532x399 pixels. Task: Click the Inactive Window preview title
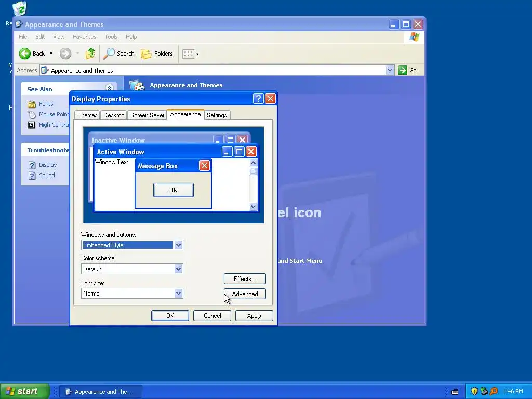118,140
